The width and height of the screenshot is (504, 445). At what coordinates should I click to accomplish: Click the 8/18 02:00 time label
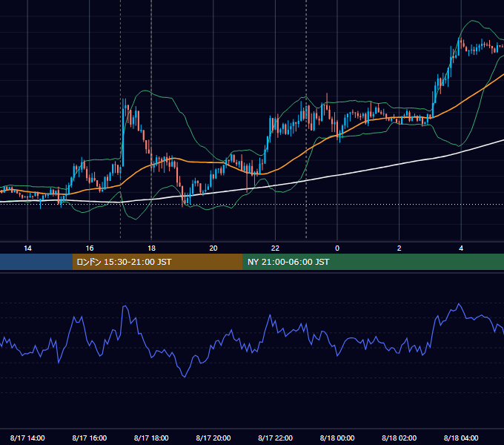(399, 438)
